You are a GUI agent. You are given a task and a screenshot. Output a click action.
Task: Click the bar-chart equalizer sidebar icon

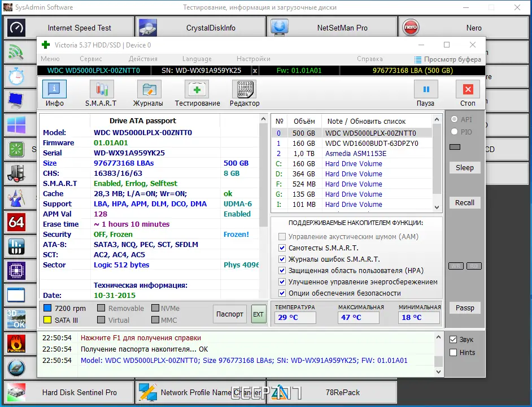click(16, 246)
